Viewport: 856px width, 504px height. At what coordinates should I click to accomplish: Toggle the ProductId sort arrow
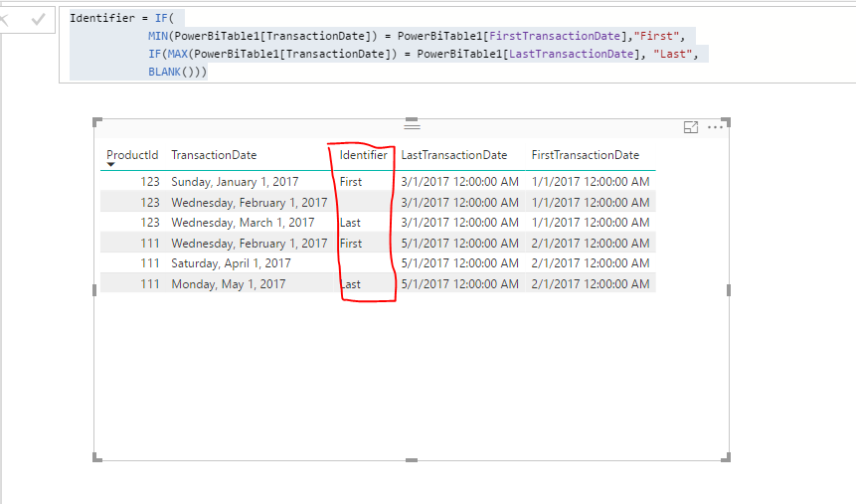(110, 164)
